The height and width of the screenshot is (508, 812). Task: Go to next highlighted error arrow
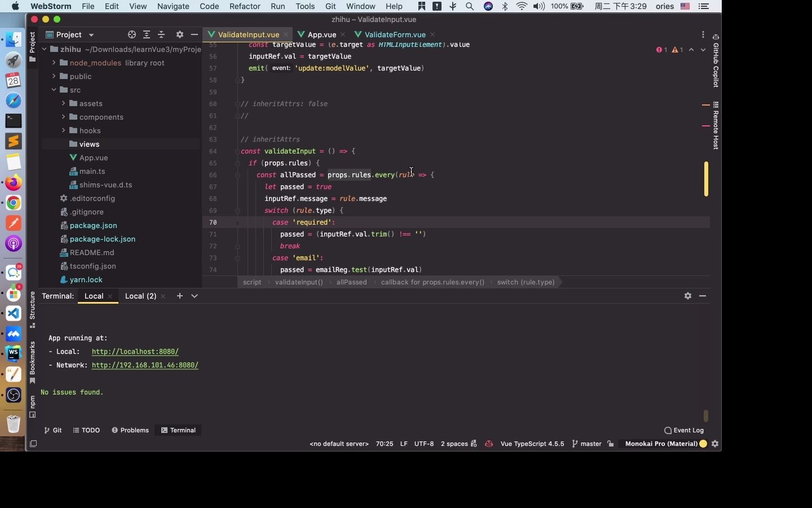point(703,50)
